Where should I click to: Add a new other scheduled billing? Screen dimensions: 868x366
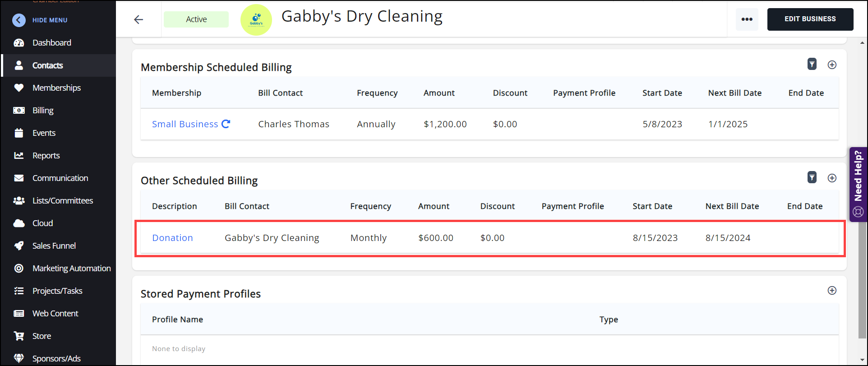832,178
